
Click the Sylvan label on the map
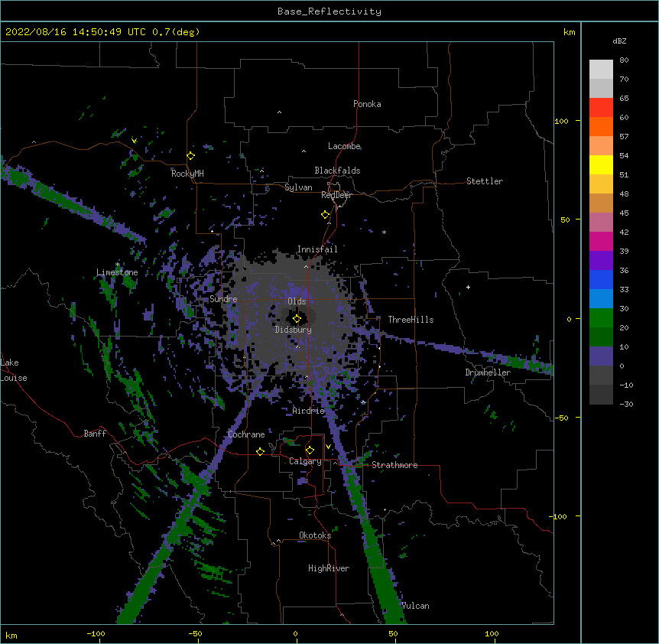point(298,187)
